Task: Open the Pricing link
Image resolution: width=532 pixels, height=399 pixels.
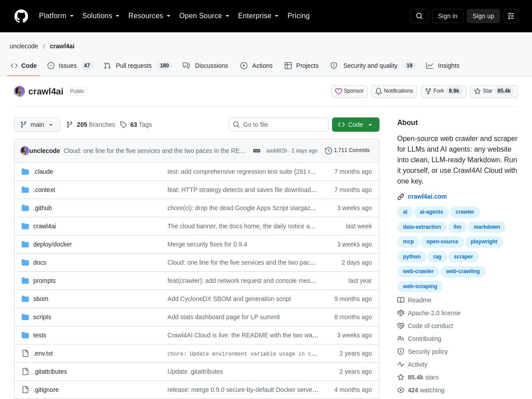Action: 298,16
